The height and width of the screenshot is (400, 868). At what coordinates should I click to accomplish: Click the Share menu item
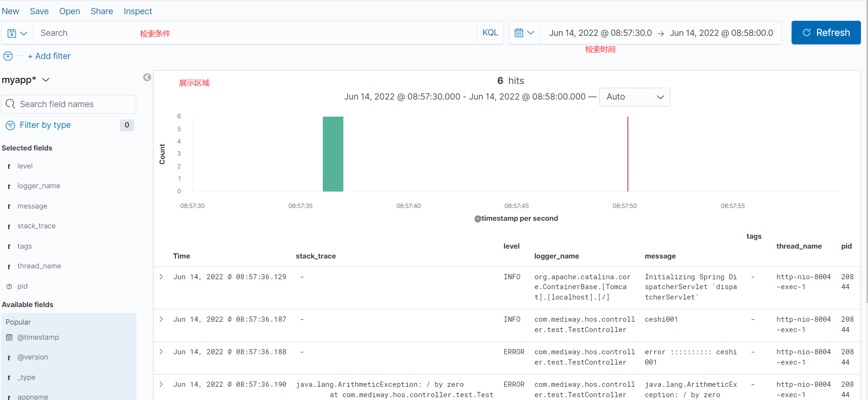tap(101, 11)
